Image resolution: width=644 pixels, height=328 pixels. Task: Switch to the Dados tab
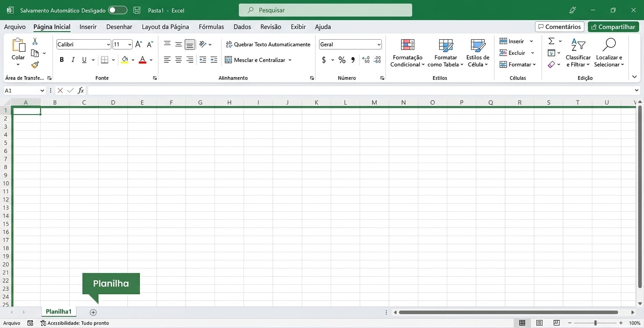242,27
